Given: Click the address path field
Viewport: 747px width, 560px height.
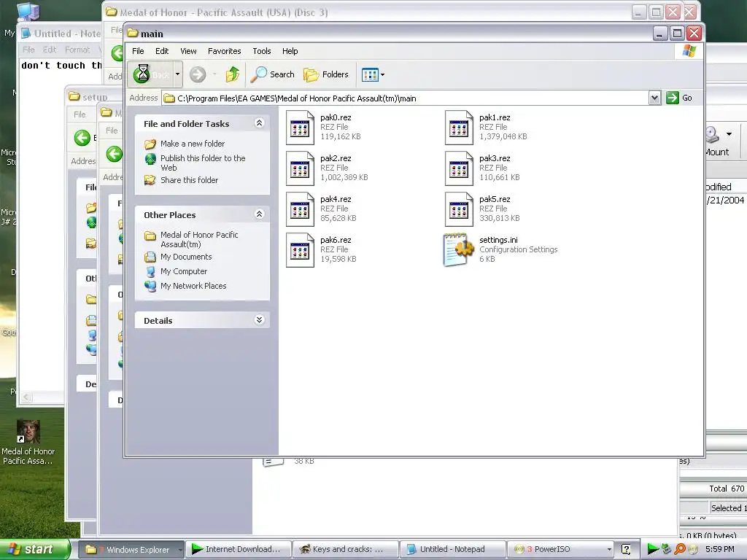Looking at the screenshot, I should pos(405,98).
